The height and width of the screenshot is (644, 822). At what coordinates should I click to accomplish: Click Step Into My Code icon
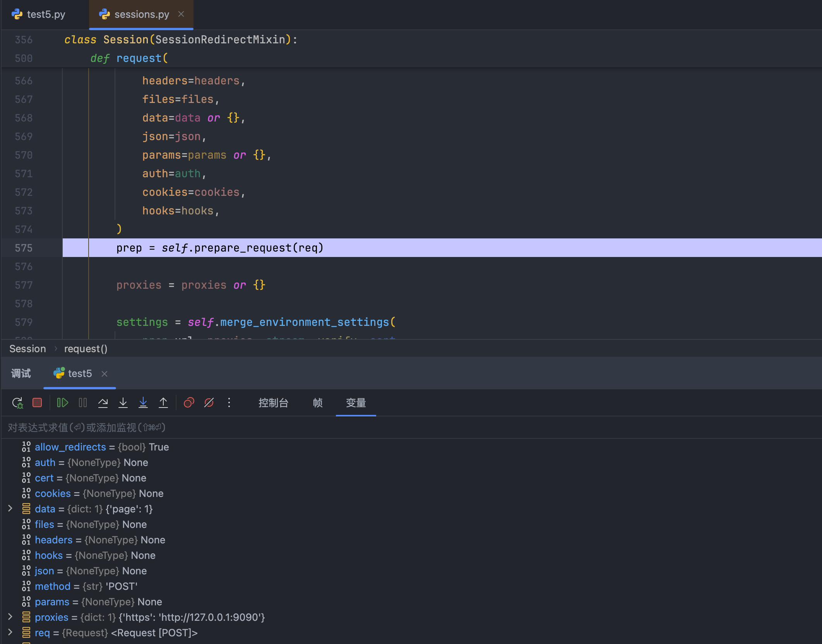coord(143,403)
